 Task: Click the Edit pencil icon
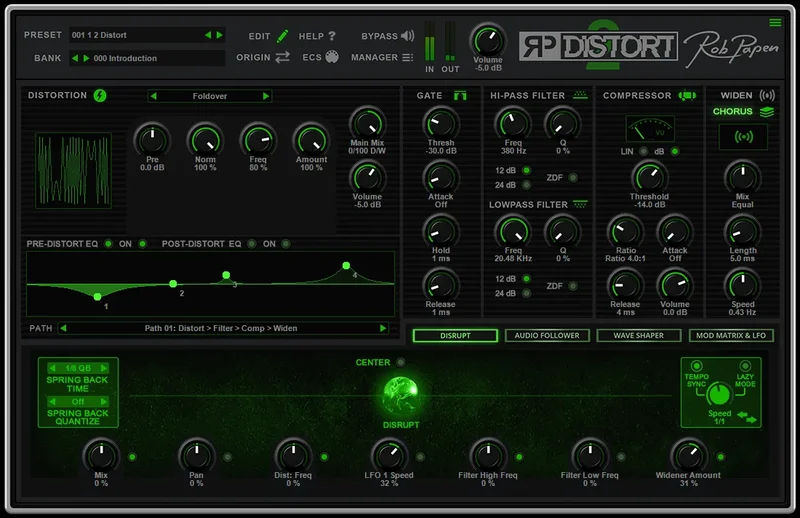tap(282, 36)
